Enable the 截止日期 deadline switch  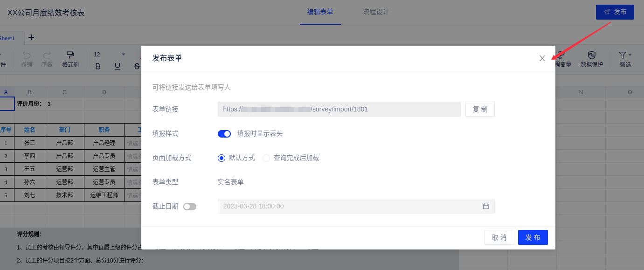click(x=190, y=207)
